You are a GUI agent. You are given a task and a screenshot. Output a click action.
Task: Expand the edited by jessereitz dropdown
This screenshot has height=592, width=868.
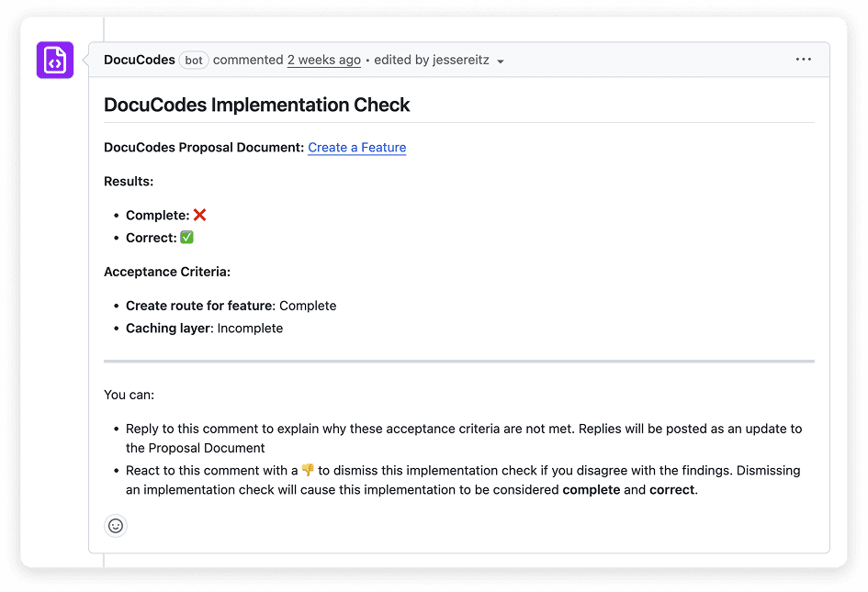[x=501, y=61]
